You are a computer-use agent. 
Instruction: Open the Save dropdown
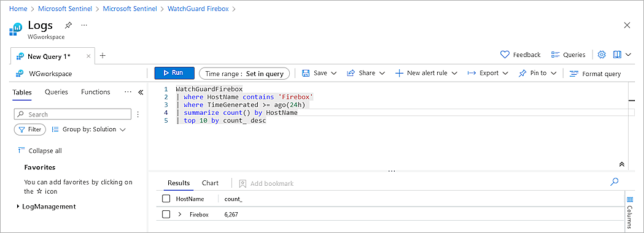[319, 73]
